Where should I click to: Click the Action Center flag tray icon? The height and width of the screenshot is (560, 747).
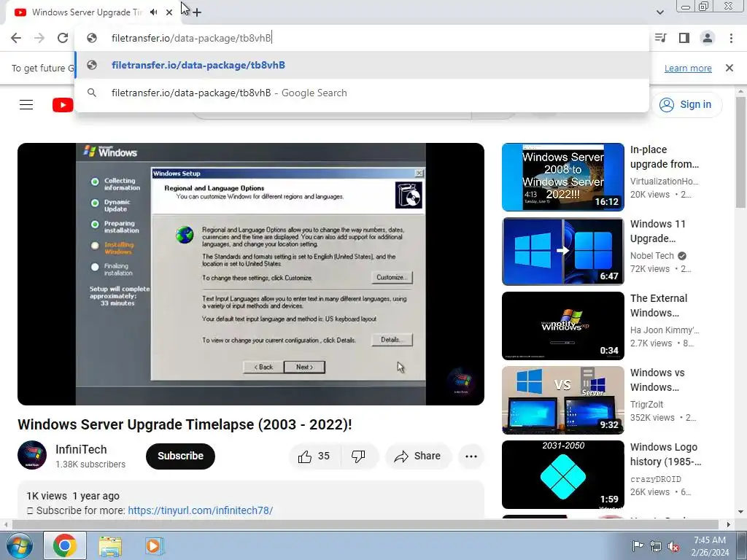pyautogui.click(x=638, y=546)
